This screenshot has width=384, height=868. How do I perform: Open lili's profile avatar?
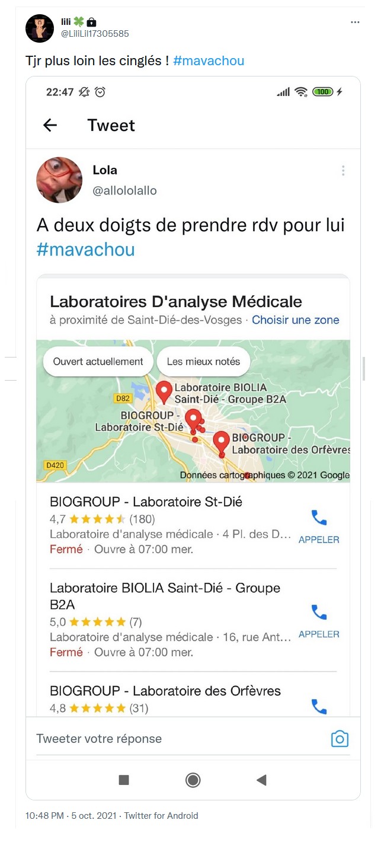(x=40, y=28)
